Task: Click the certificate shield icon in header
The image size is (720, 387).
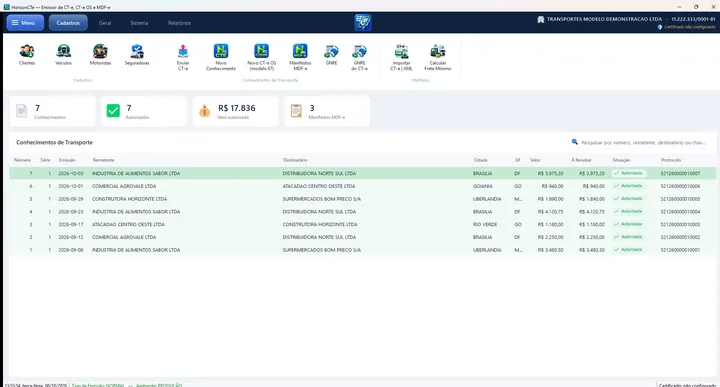Action: [x=660, y=27]
